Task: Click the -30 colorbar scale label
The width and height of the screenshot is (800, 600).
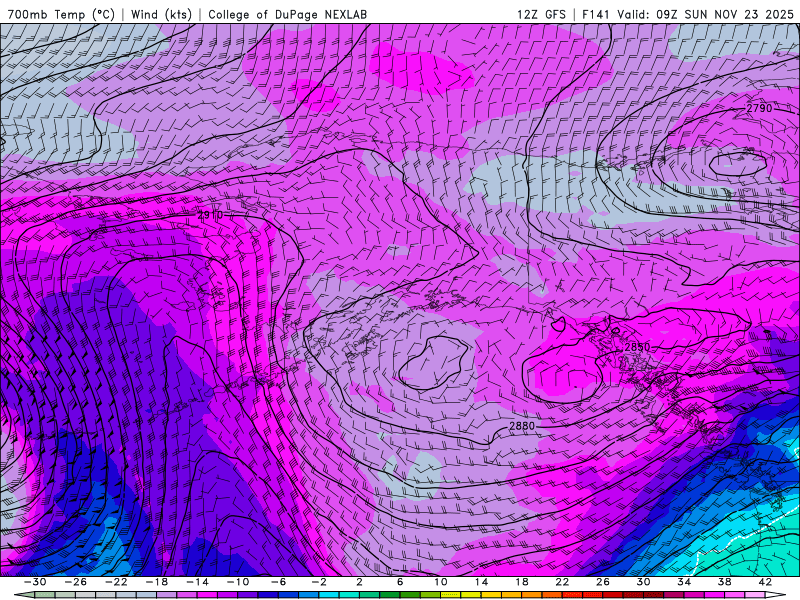Action: pyautogui.click(x=35, y=582)
